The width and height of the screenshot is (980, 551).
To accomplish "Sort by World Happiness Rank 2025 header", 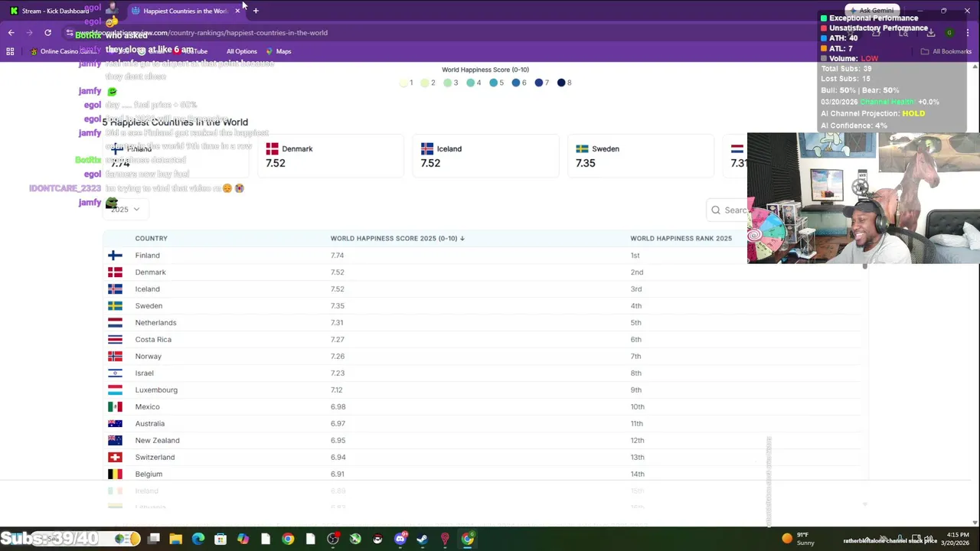I will coord(681,239).
